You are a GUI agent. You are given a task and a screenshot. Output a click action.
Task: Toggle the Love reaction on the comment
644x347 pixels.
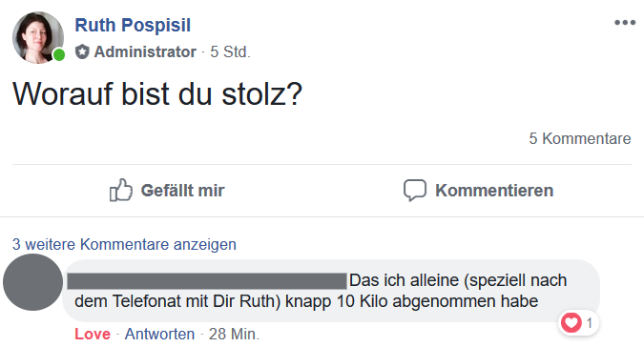93,334
